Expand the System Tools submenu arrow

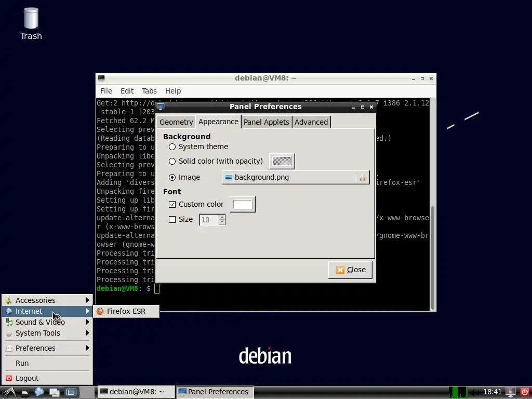pos(87,333)
